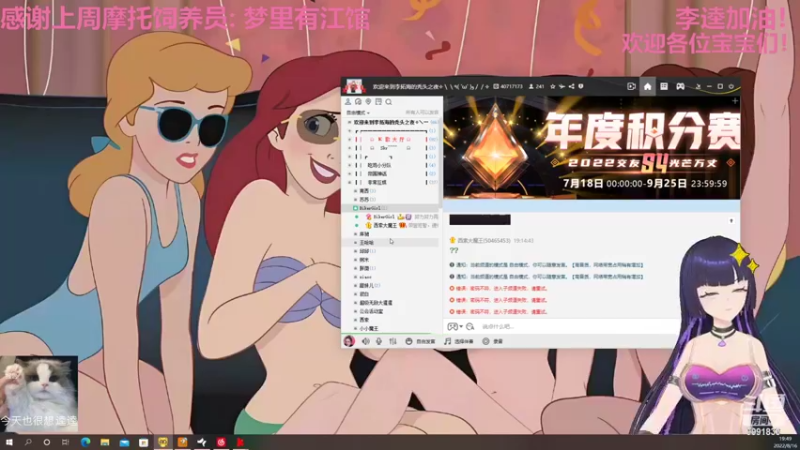The width and height of the screenshot is (800, 450).
Task: Open own avatar in bottom bar
Action: (349, 341)
